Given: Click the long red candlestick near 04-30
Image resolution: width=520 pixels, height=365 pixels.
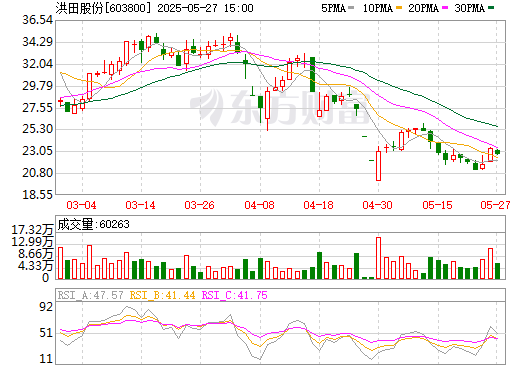Looking at the screenshot, I should tap(378, 166).
